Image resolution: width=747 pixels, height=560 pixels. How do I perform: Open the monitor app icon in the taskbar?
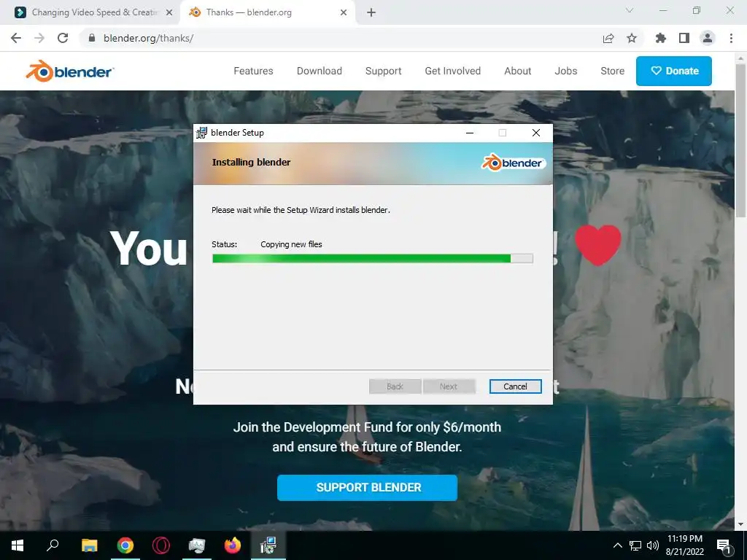(x=197, y=545)
